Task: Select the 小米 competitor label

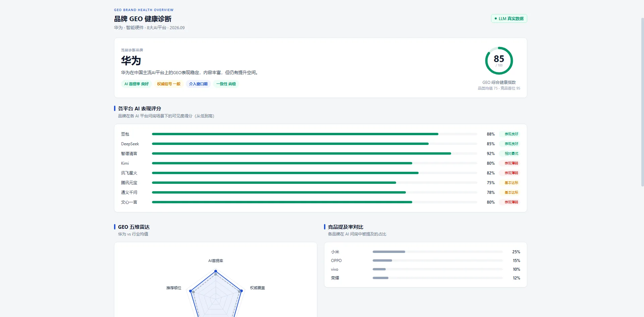Action: pos(335,252)
